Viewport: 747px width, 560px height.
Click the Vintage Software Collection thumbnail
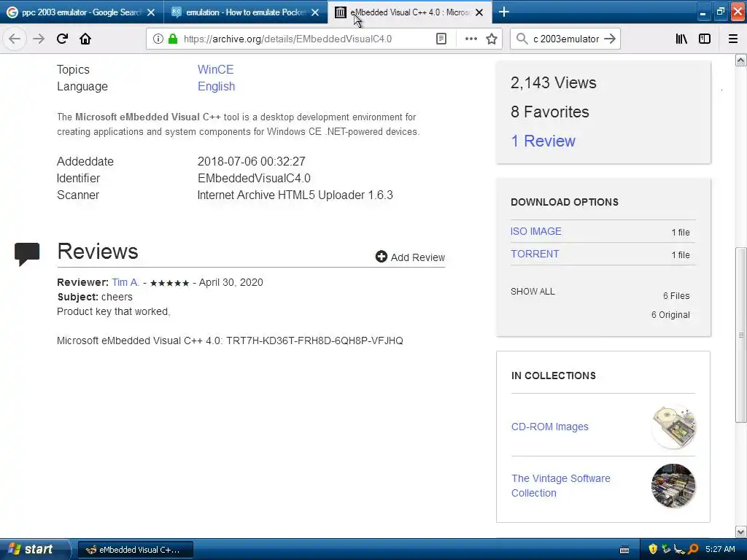673,486
